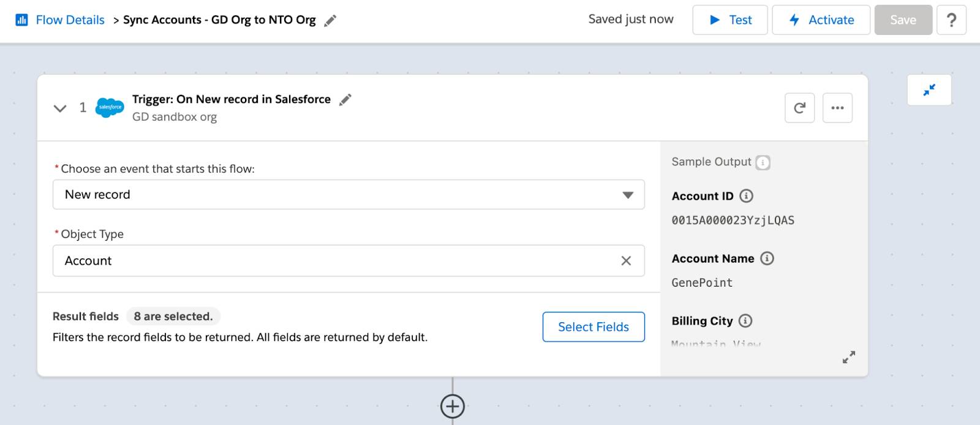Click the flow title 'Sync Accounts - GD Org to NTO Org'

tap(219, 20)
